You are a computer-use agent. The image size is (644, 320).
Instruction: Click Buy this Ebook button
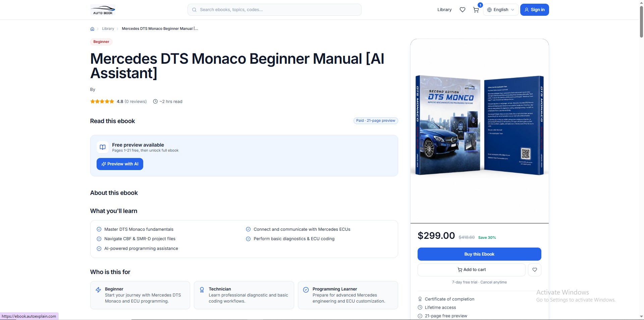point(479,254)
